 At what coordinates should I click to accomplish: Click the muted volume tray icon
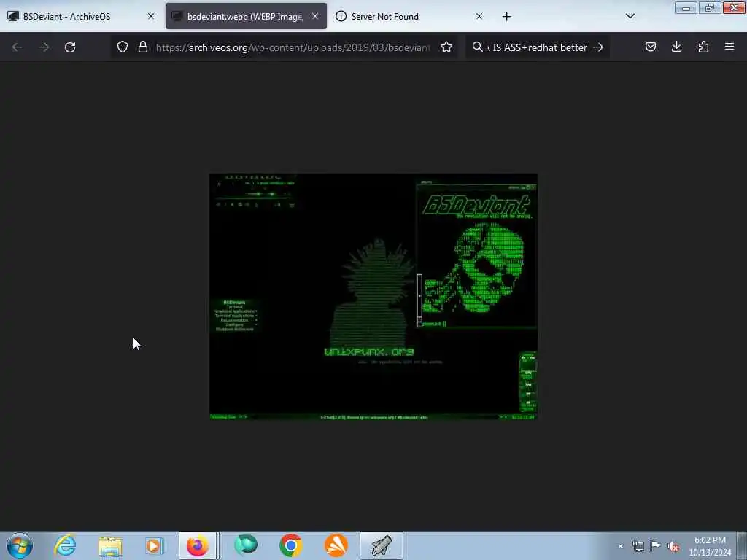click(673, 546)
